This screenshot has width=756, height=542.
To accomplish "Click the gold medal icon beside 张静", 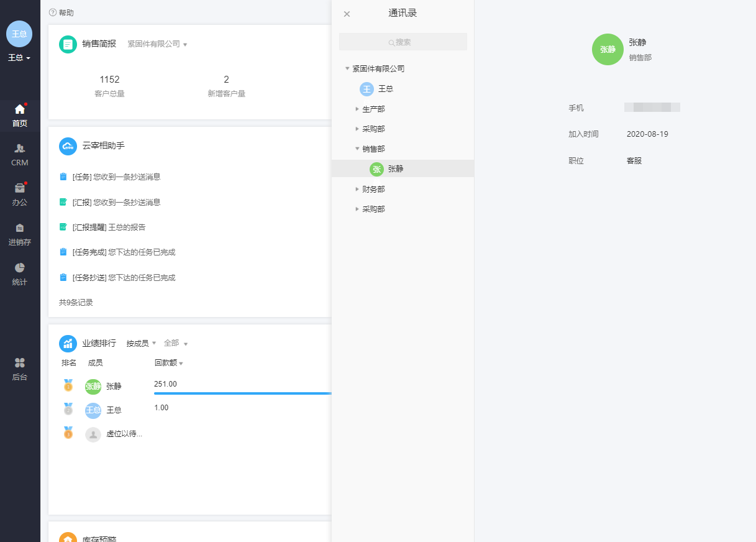I will (x=68, y=386).
